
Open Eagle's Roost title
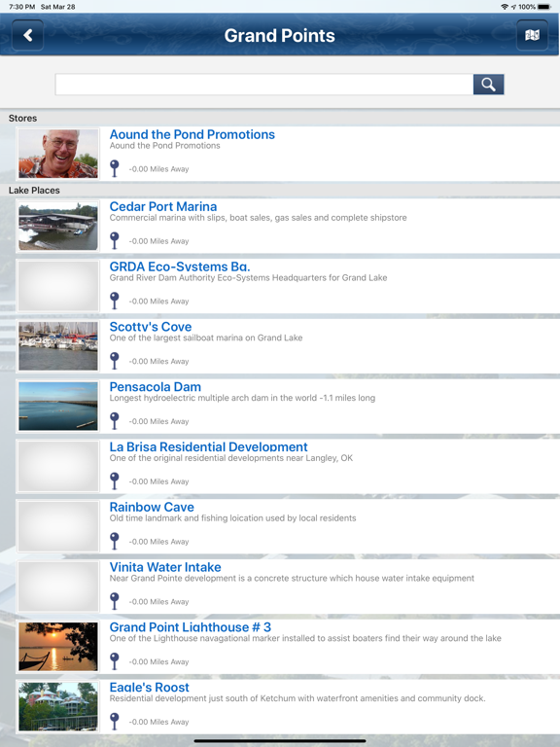(x=149, y=687)
